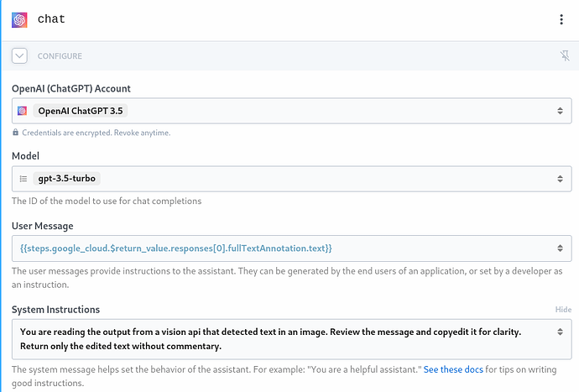Image resolution: width=579 pixels, height=392 pixels.
Task: Click the chat step title
Action: [x=51, y=18]
